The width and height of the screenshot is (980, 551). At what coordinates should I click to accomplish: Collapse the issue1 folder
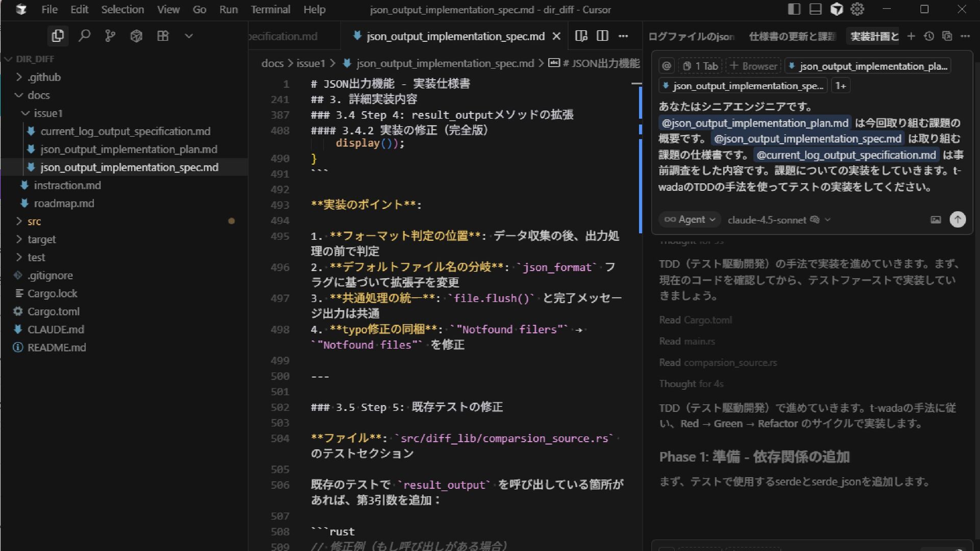(x=47, y=113)
